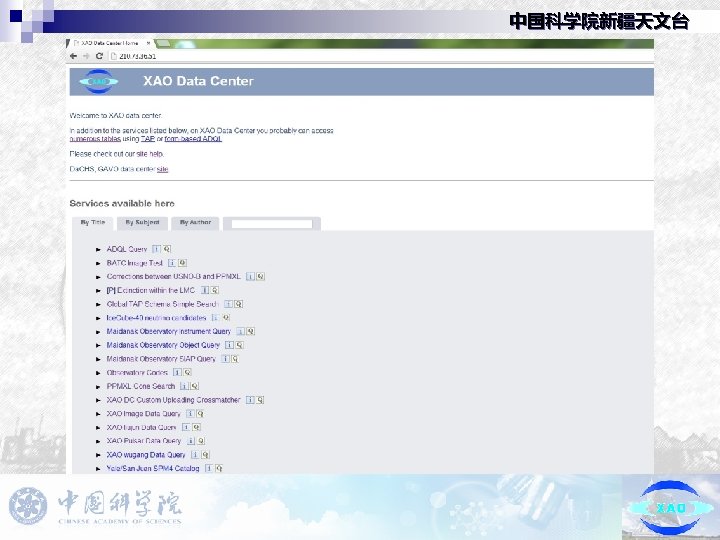
Task: Open info icon for XAO wugang Data Query
Action: (x=195, y=455)
